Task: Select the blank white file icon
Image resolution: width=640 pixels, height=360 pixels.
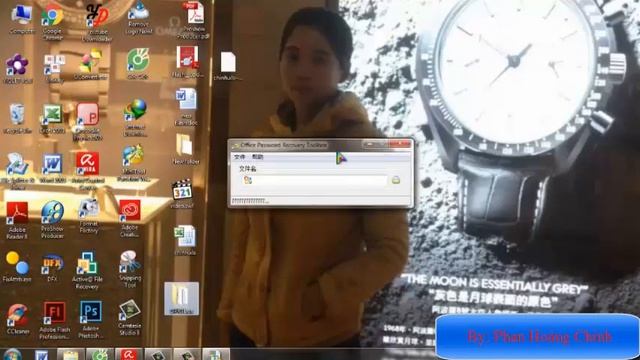Action: click(228, 66)
